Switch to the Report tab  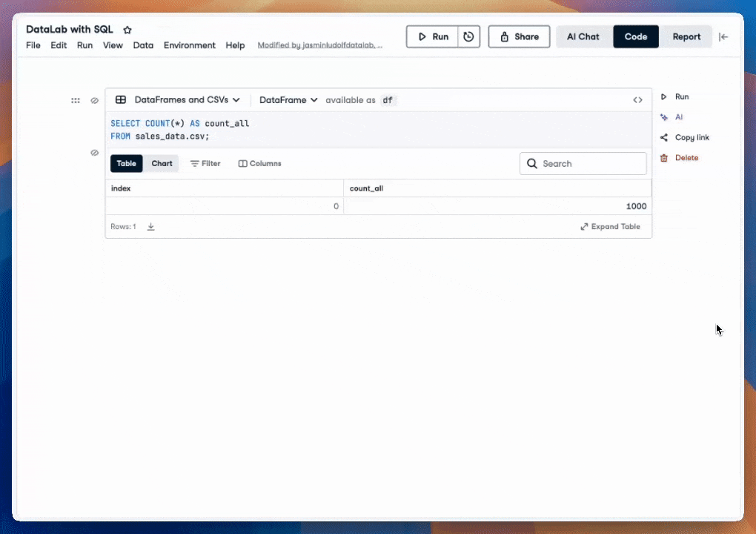(x=686, y=36)
